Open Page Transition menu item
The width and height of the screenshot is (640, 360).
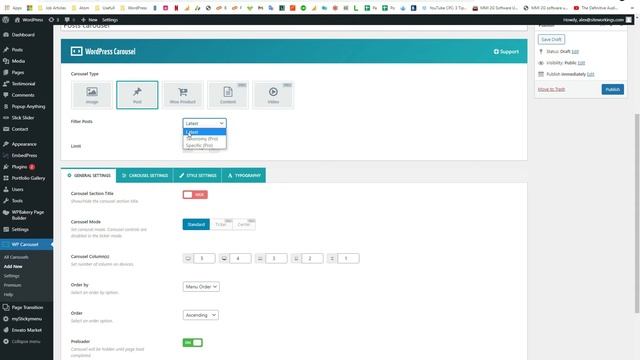[26, 307]
